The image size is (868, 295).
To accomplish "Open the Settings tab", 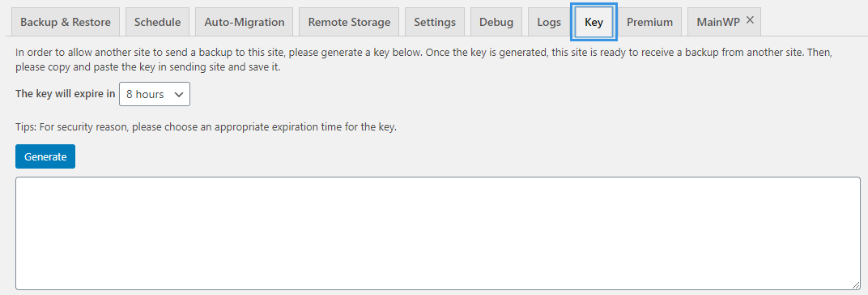I will tap(435, 22).
